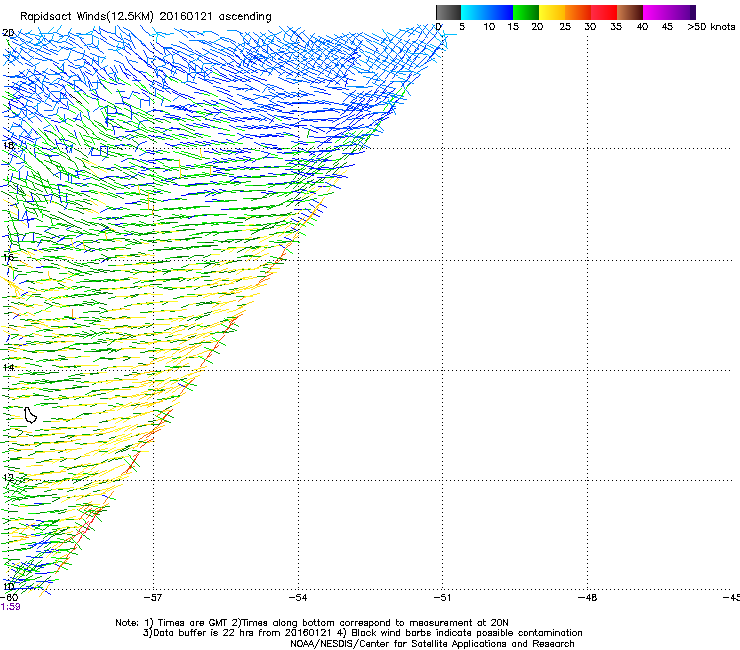Click the -57 longitude axis label
This screenshot has width=740, height=650.
tap(153, 597)
